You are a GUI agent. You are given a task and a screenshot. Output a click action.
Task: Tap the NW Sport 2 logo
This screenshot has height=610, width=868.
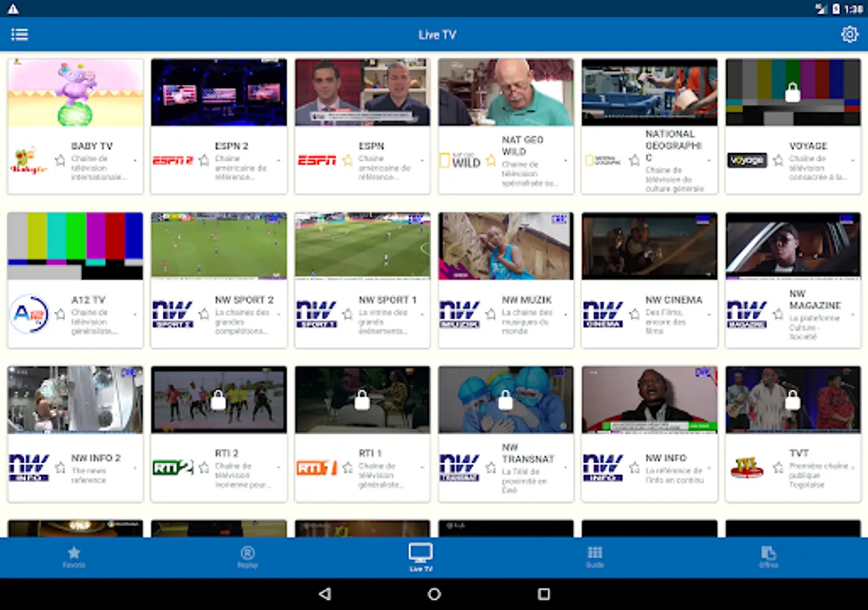coord(172,314)
